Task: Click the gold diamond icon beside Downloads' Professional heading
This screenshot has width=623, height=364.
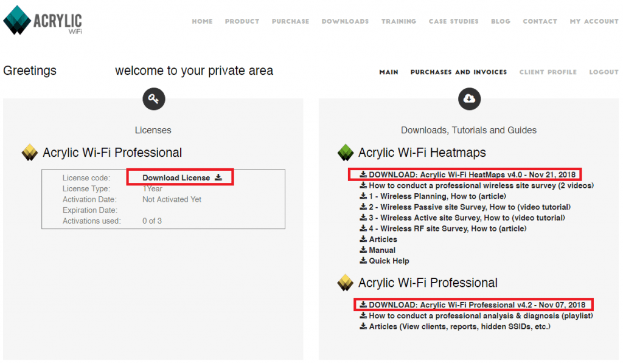Action: coord(346,283)
